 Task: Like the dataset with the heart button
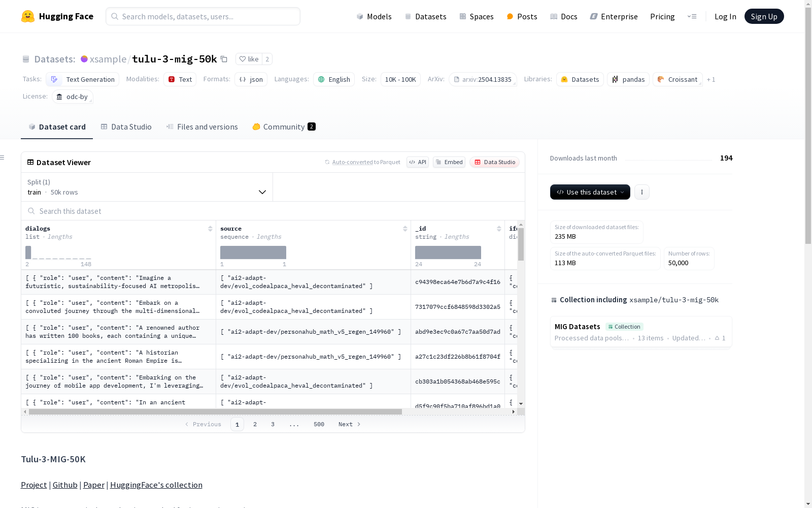pyautogui.click(x=249, y=59)
